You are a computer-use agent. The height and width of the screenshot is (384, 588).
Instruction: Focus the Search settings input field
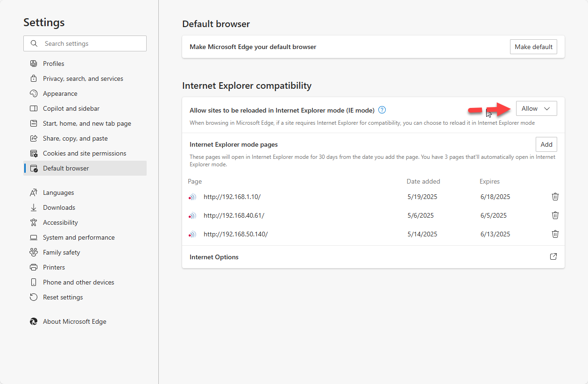point(85,43)
